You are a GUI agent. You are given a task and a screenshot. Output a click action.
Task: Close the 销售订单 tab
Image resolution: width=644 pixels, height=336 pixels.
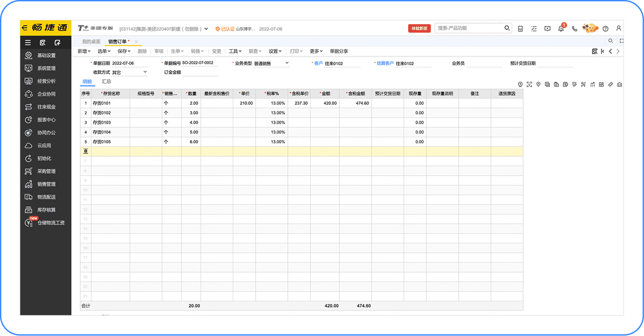click(136, 42)
